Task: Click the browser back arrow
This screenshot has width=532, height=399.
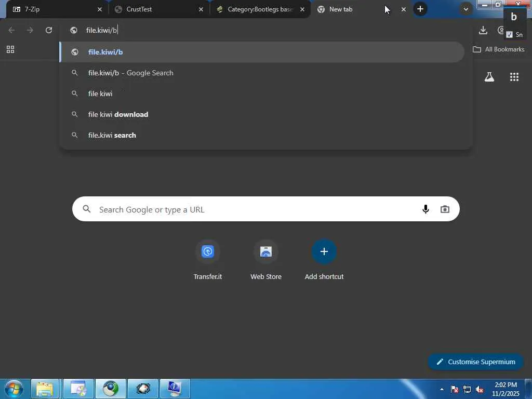Action: point(11,30)
